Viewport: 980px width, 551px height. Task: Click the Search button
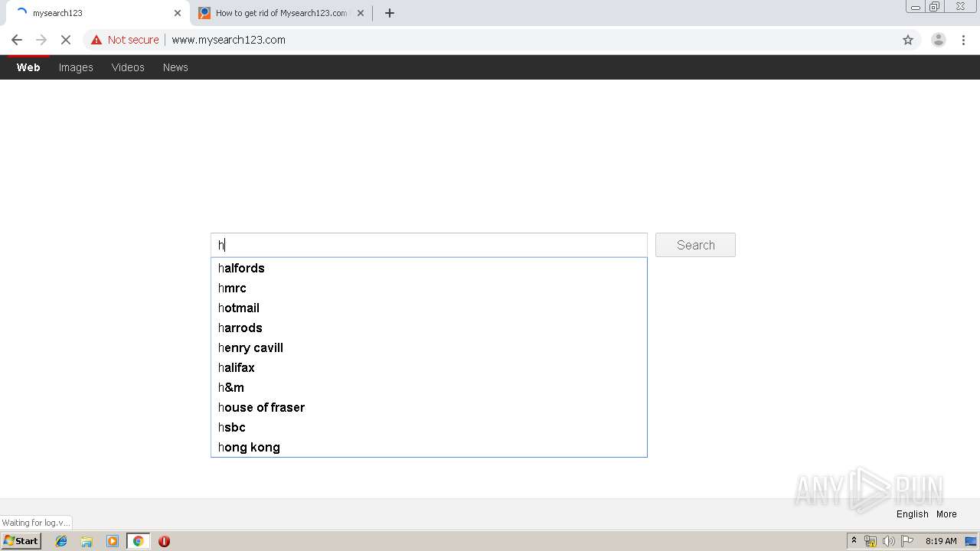(x=695, y=245)
